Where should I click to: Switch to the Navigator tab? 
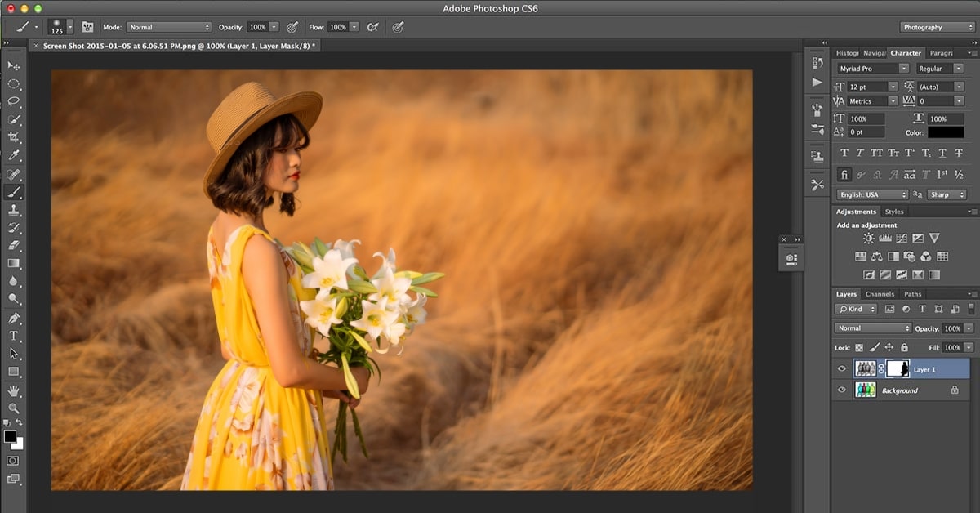click(x=873, y=53)
